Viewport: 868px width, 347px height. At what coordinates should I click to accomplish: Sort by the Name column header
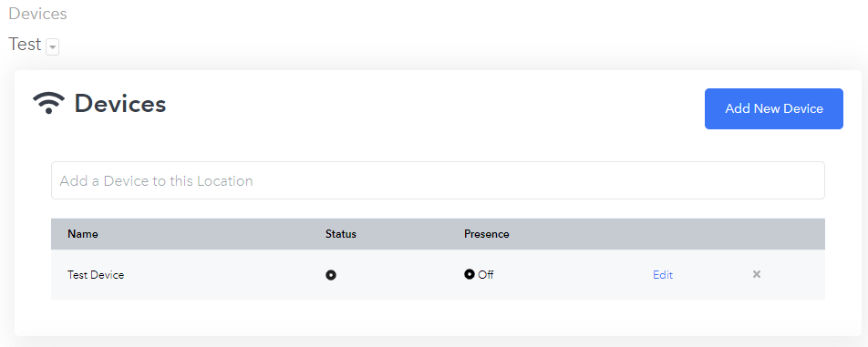pos(82,234)
